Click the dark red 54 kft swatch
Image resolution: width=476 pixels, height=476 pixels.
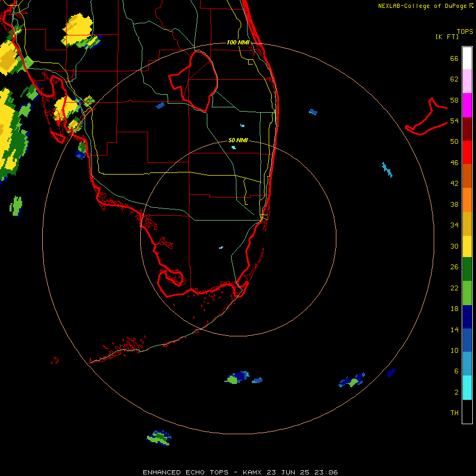(467, 129)
